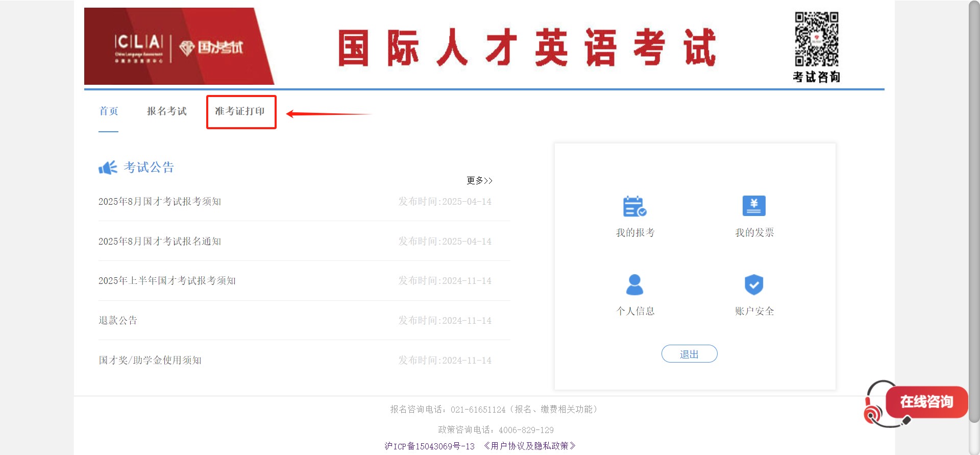Image resolution: width=980 pixels, height=455 pixels.
Task: Open the 退款公告 announcement
Action: tap(118, 321)
